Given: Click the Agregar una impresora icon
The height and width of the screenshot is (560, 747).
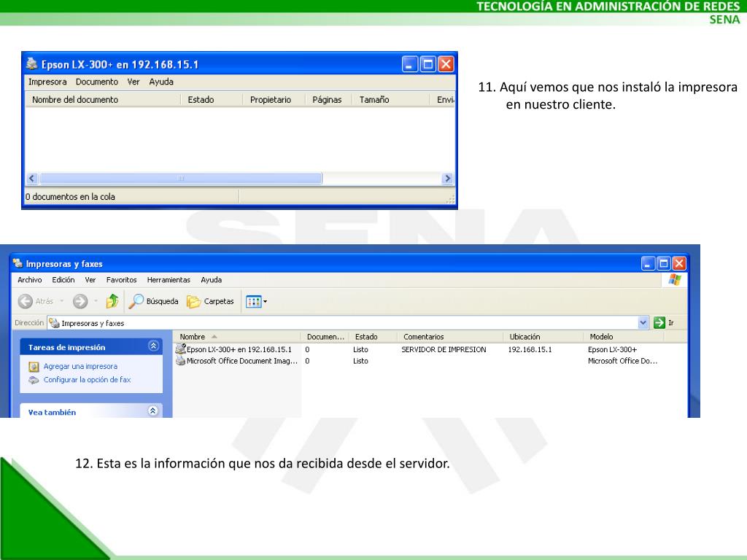Looking at the screenshot, I should (x=34, y=366).
